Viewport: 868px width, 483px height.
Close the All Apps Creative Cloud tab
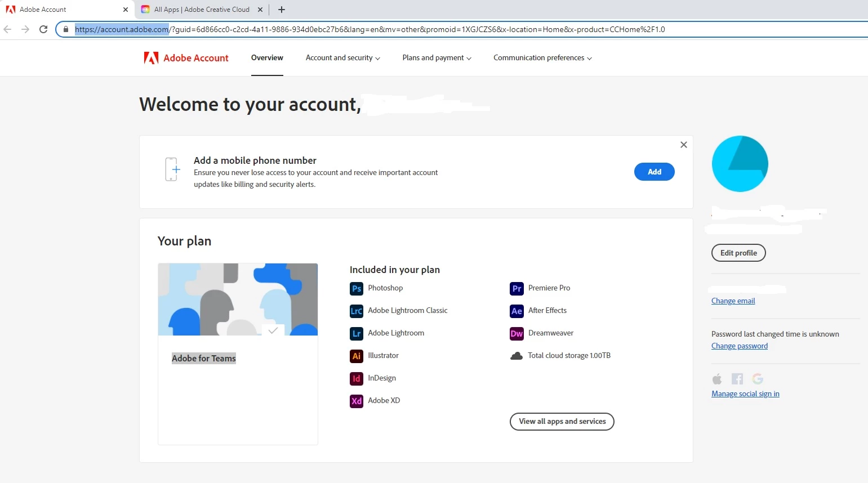click(260, 10)
